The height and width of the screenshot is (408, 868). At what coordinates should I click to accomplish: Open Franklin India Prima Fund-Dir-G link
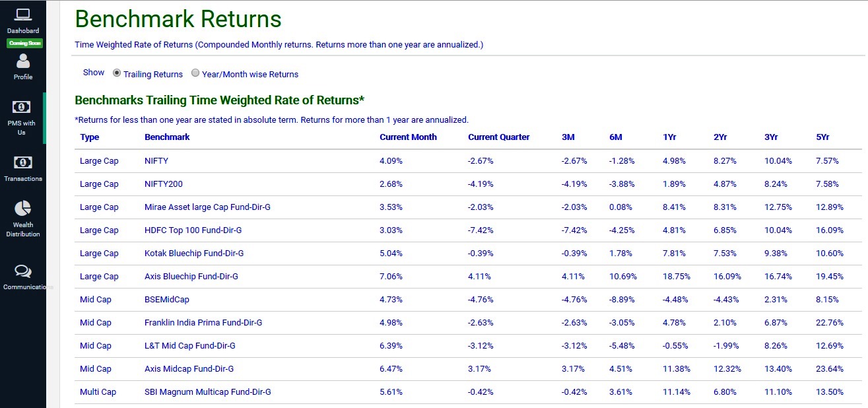coord(203,323)
